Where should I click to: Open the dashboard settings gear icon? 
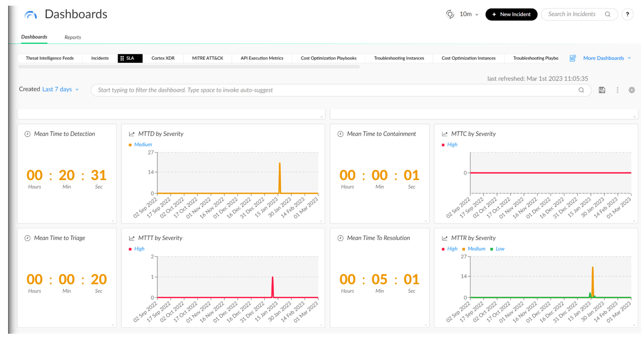pyautogui.click(x=631, y=90)
